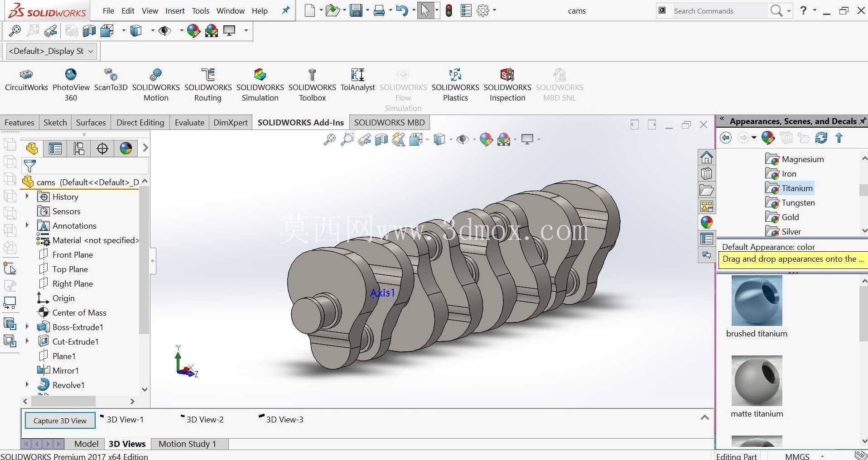The width and height of the screenshot is (868, 460).
Task: Expand the Boss-Extrude1 feature
Action: coord(27,326)
